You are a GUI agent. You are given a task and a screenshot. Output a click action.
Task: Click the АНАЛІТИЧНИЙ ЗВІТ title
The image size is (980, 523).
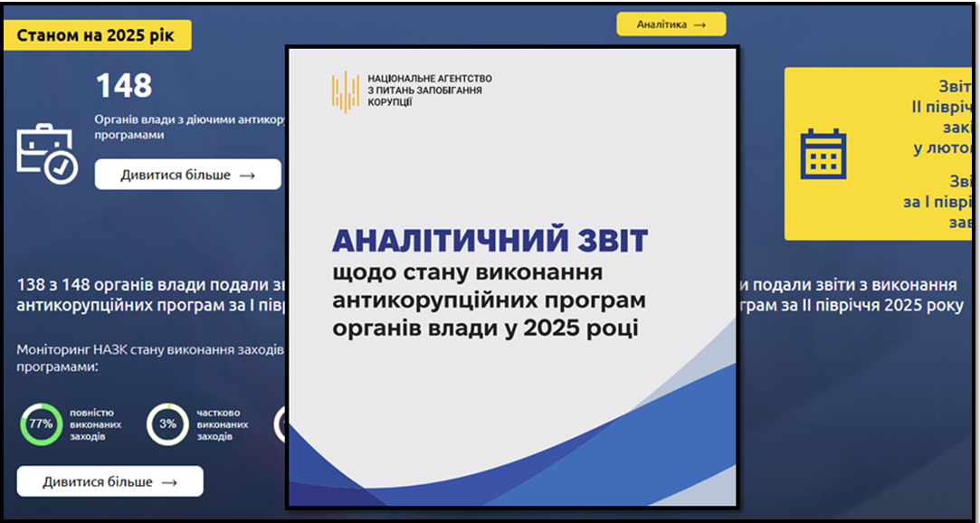pyautogui.click(x=490, y=241)
